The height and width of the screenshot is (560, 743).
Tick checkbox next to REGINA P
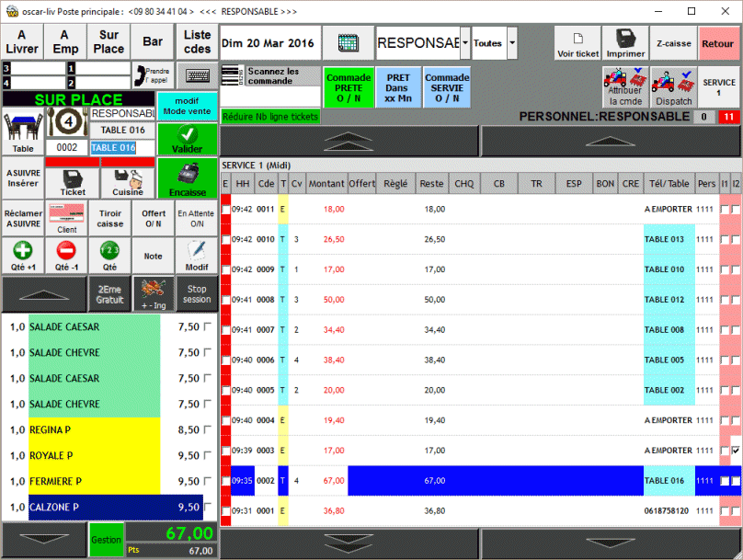[x=207, y=429]
